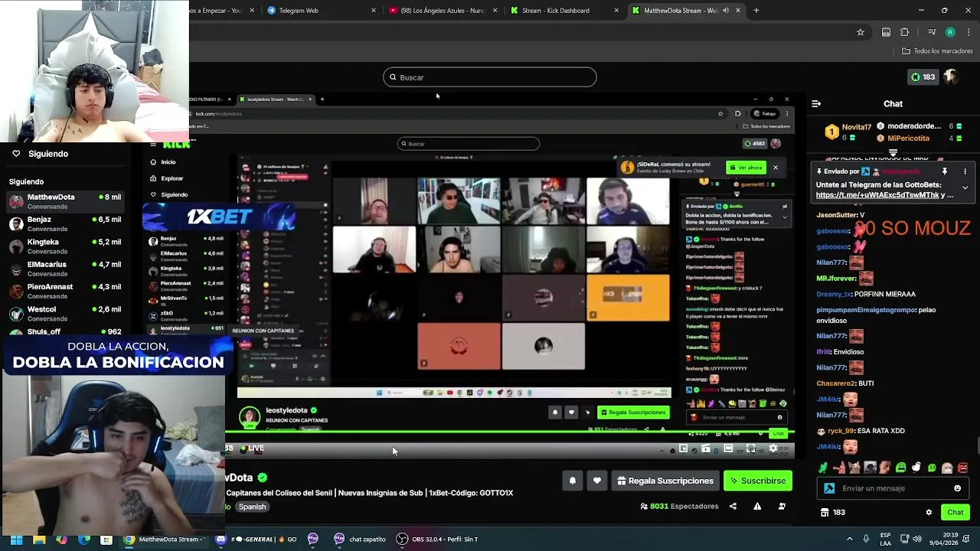Share the stream with share icon

click(733, 506)
